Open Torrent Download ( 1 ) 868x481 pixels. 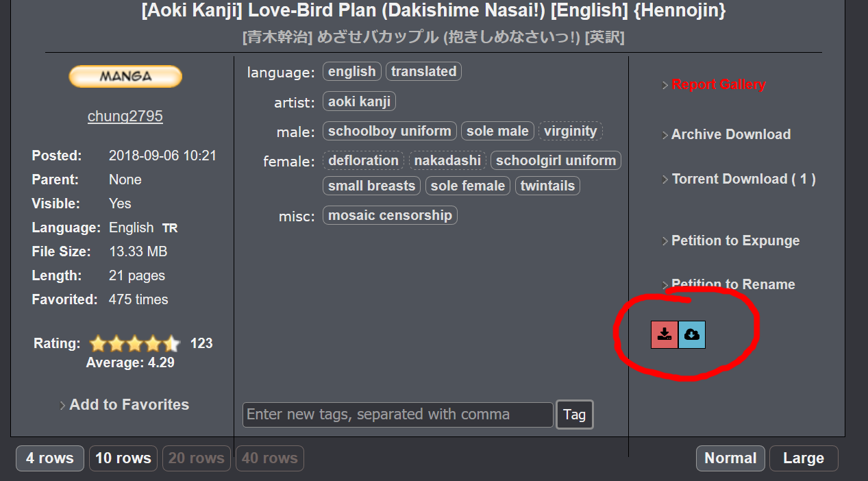743,179
